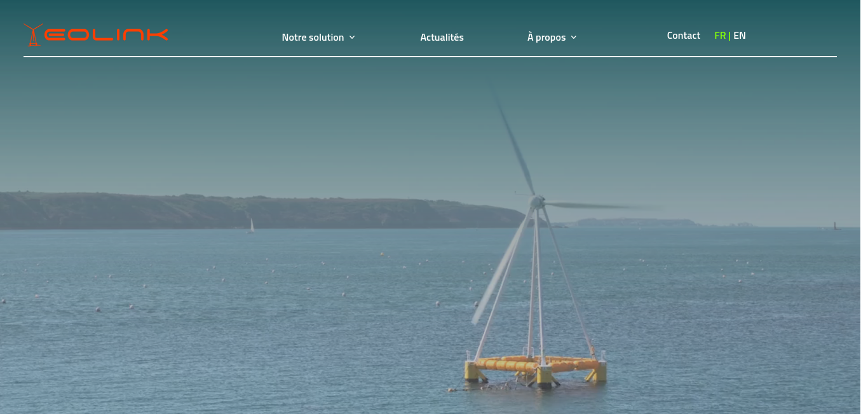Select FR language
868x414 pixels.
pos(720,36)
